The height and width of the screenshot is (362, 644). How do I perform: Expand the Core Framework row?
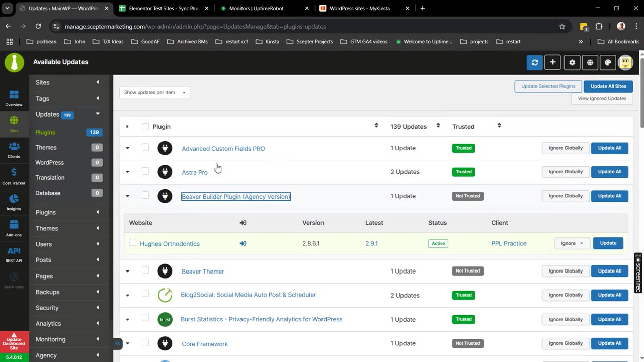(127, 344)
